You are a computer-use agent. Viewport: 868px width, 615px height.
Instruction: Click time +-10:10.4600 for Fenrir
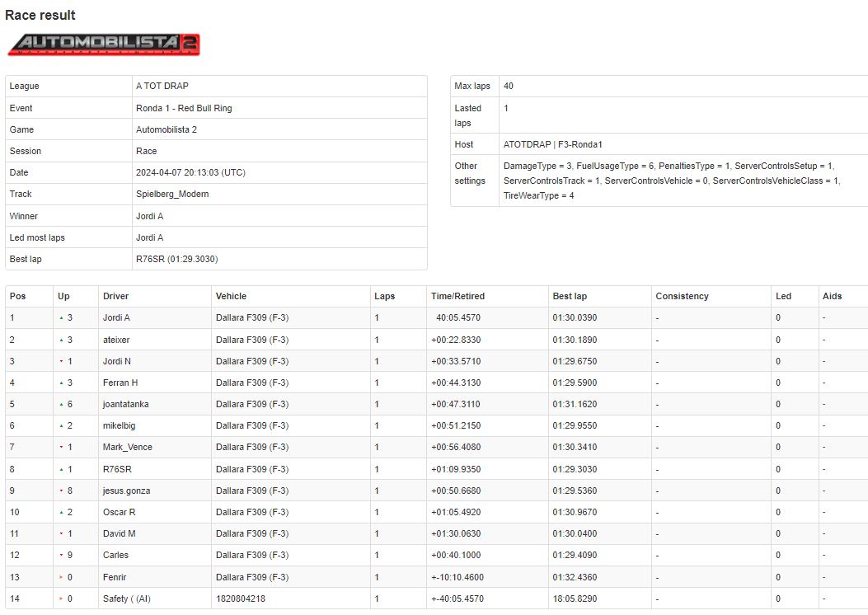click(x=457, y=577)
